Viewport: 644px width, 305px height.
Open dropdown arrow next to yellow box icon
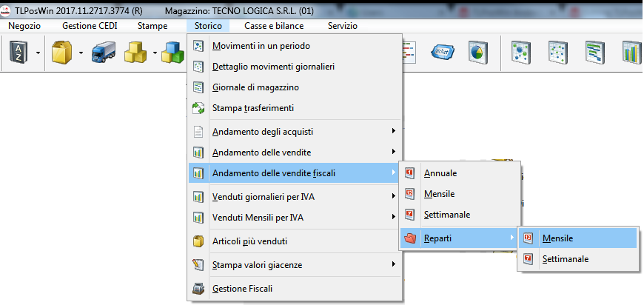(x=79, y=53)
